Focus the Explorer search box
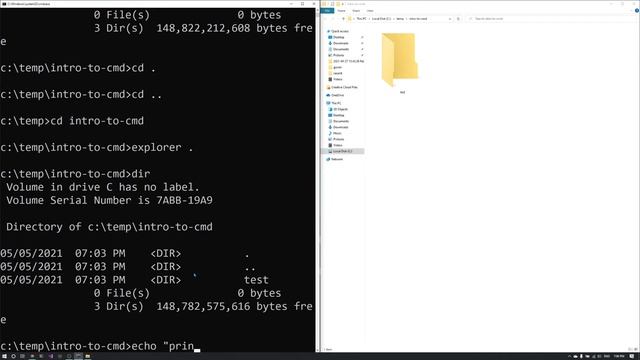Viewport: 640px width, 360px height. point(551,19)
